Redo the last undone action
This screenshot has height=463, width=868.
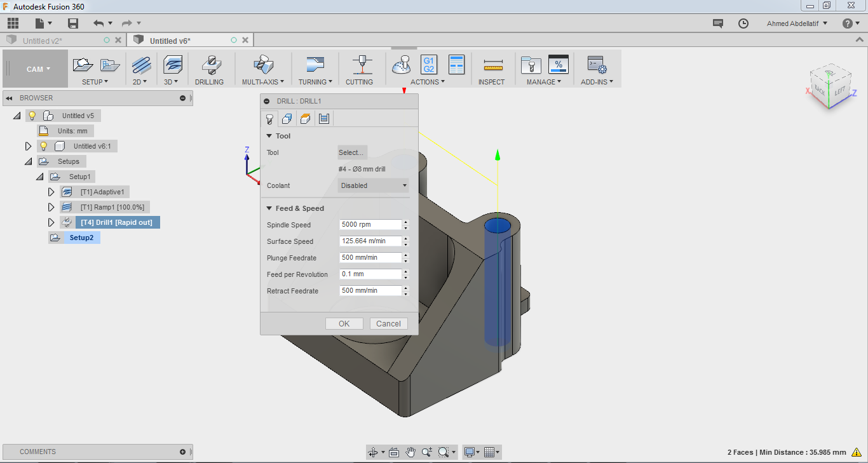126,23
